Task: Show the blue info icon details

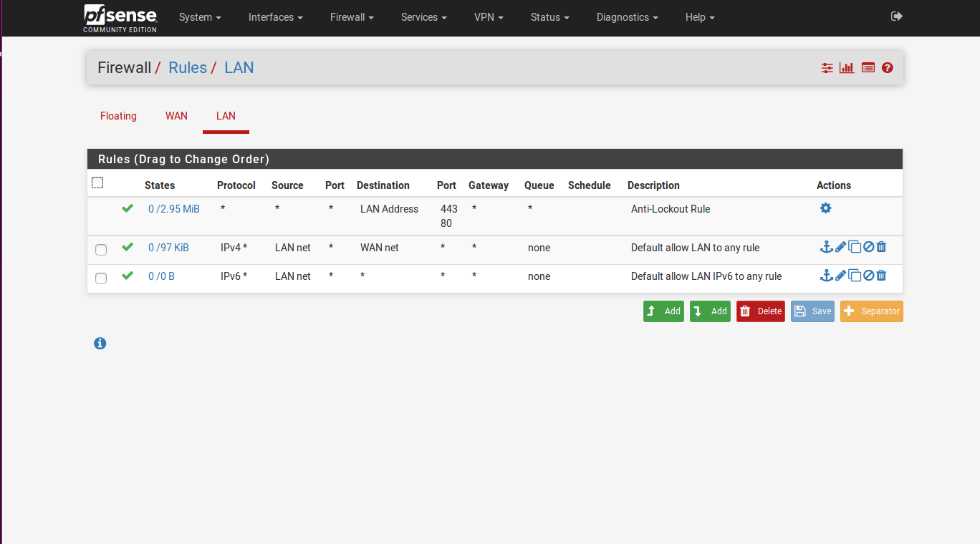Action: (100, 344)
